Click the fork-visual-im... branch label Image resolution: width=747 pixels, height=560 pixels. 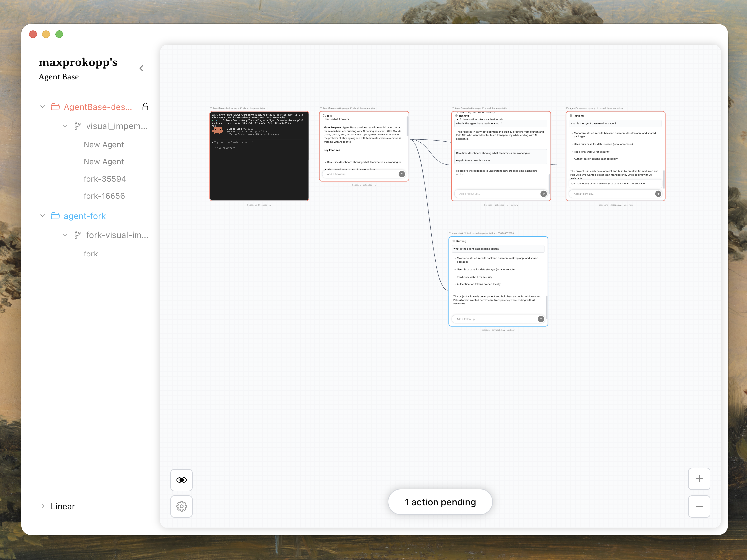[117, 235]
